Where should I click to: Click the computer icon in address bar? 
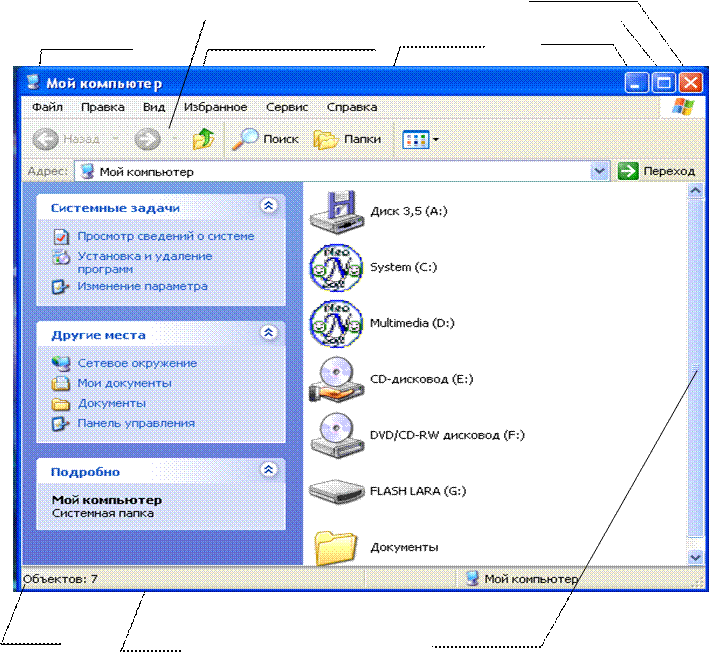[86, 171]
